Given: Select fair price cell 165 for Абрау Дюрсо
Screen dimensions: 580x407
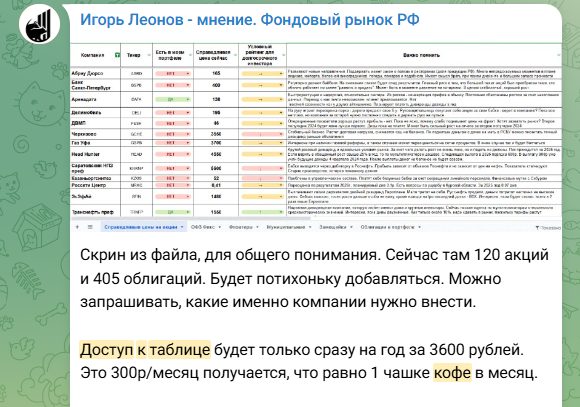Looking at the screenshot, I should click(216, 73).
